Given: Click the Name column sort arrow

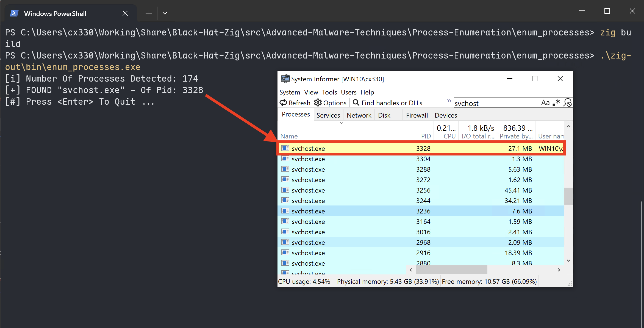Looking at the screenshot, I should pos(342,123).
